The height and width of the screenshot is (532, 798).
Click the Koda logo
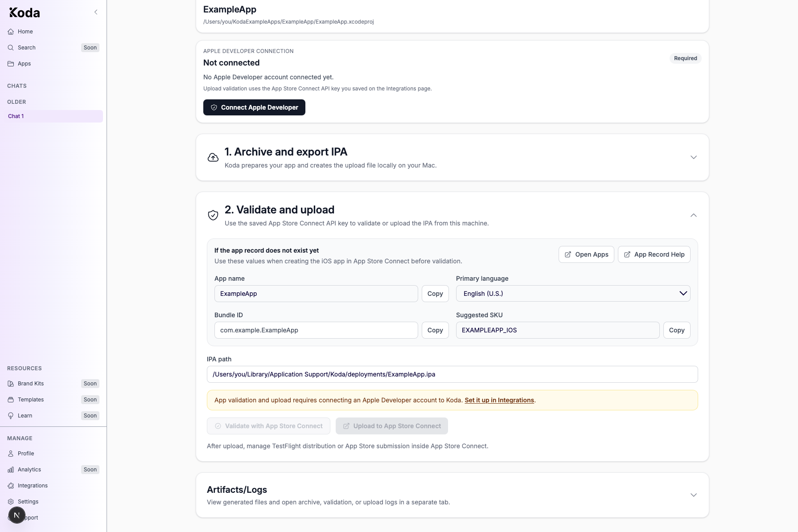point(25,12)
